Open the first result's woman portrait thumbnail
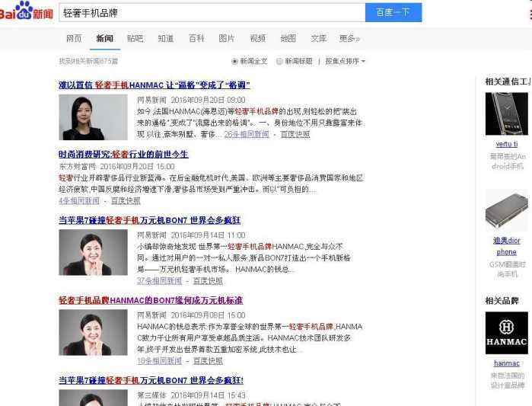The image size is (532, 406). tap(94, 117)
